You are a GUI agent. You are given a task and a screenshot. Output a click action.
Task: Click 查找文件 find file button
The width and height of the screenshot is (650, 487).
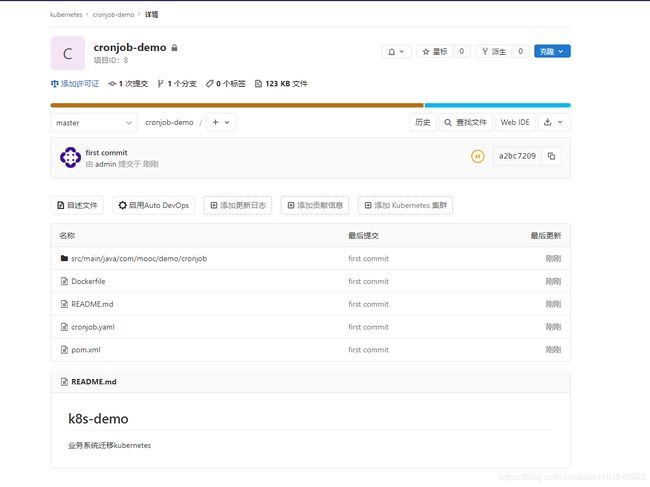[x=466, y=122]
